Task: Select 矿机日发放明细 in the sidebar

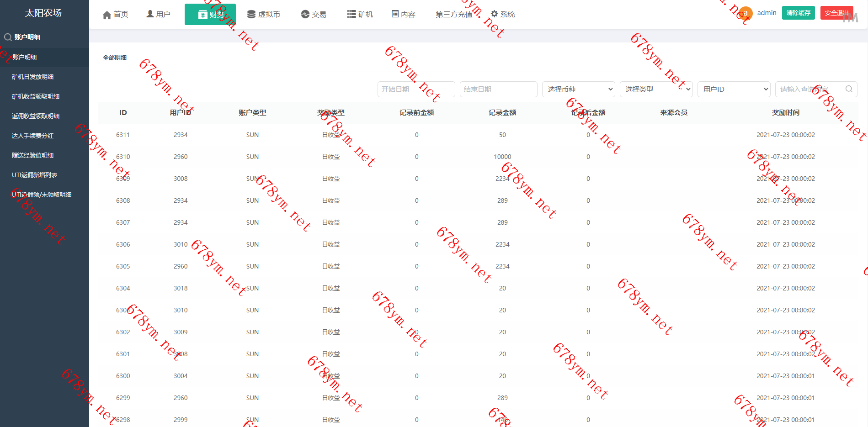Action: click(33, 77)
